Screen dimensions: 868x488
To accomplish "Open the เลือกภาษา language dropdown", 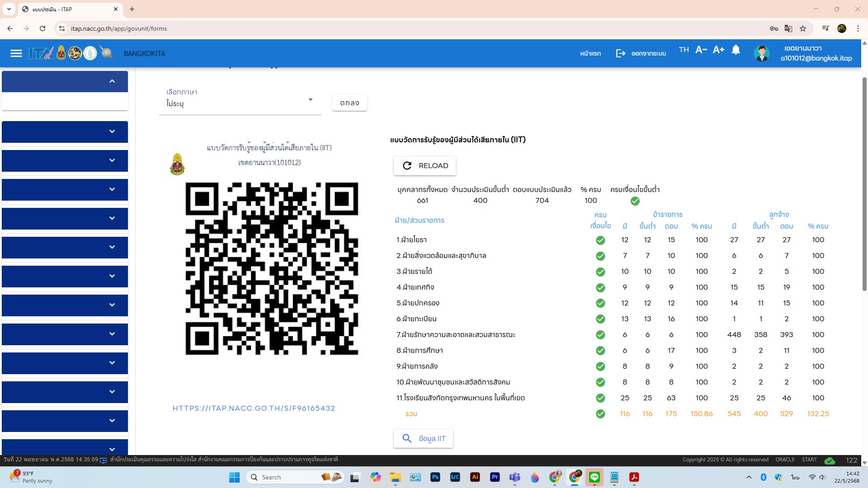I will [x=240, y=103].
